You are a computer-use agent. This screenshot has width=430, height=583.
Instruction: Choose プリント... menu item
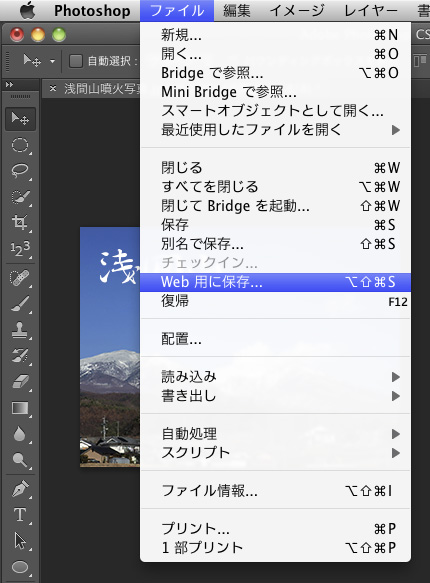tap(275, 528)
